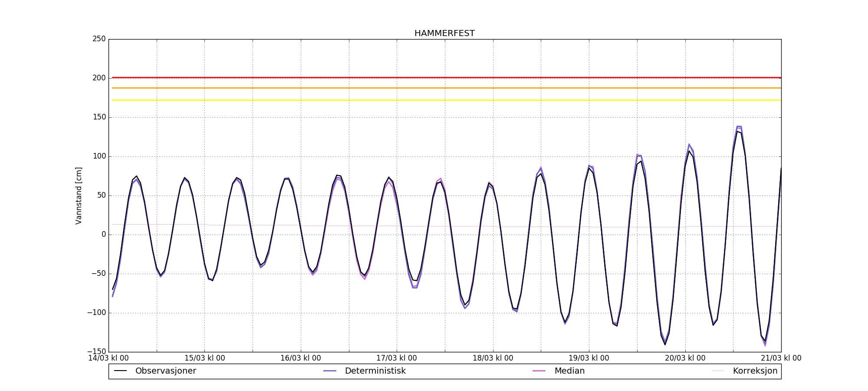
Task: Click the 19/03 kl 00 date tick
Action: [x=589, y=358]
